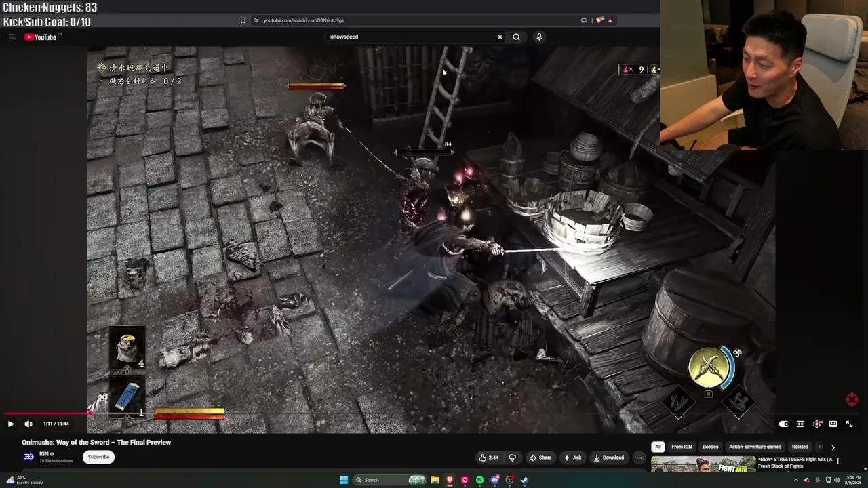This screenshot has width=868, height=488.
Task: Switch the player to theater mode
Action: click(833, 424)
